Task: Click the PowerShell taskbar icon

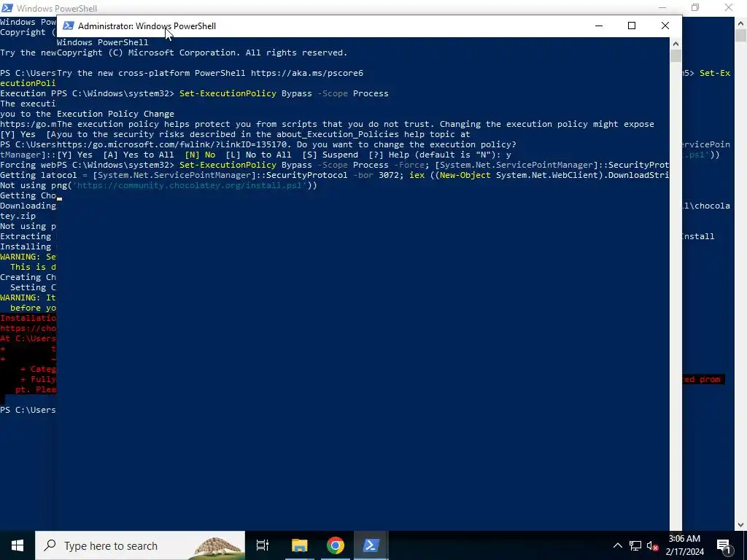Action: 371,545
